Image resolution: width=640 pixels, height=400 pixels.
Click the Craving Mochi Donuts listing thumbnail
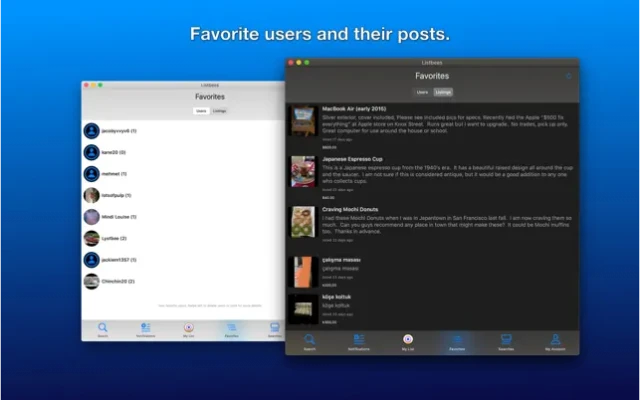[303, 222]
